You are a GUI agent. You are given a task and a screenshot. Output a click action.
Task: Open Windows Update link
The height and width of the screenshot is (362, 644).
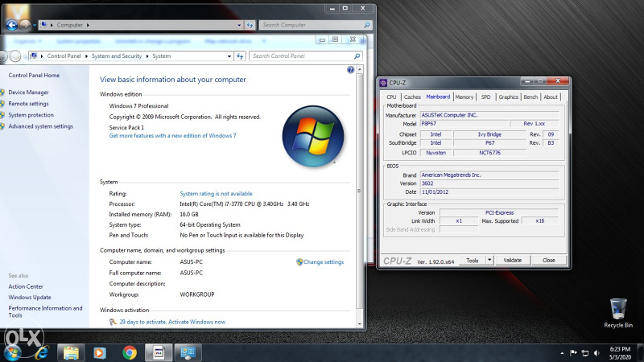(30, 297)
